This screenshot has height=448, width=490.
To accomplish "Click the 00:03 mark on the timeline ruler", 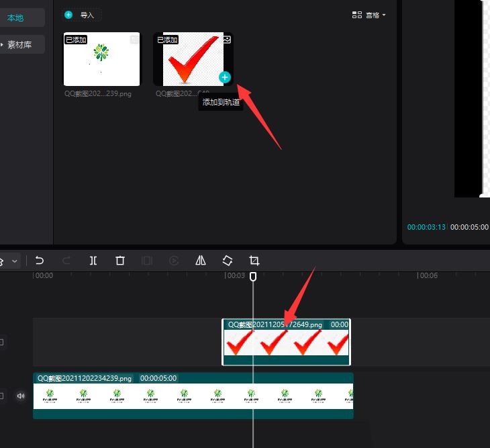I will click(x=236, y=275).
